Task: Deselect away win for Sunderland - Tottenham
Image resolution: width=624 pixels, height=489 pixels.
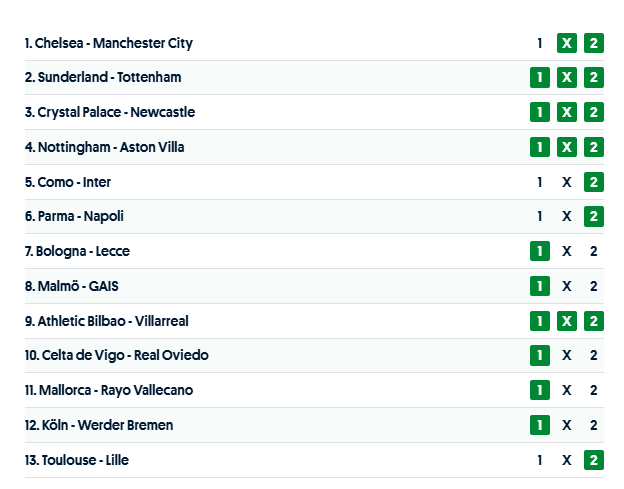Action: tap(594, 78)
